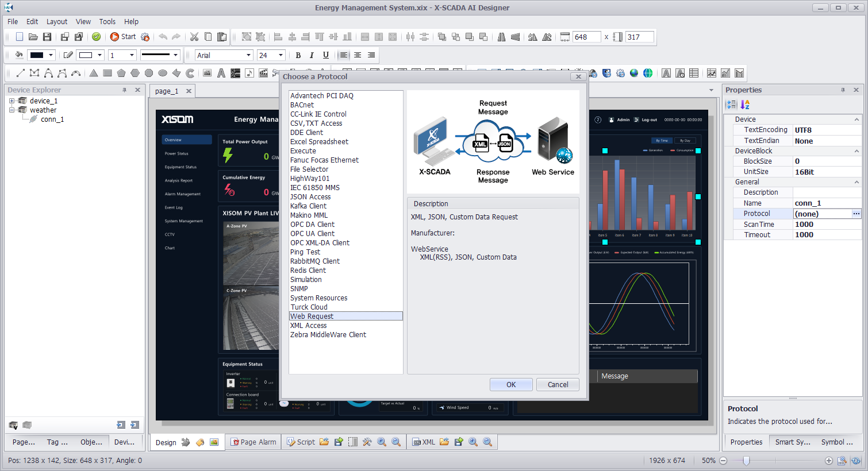Select OPC UA Client in protocol list
This screenshot has width=868, height=471.
coord(312,234)
